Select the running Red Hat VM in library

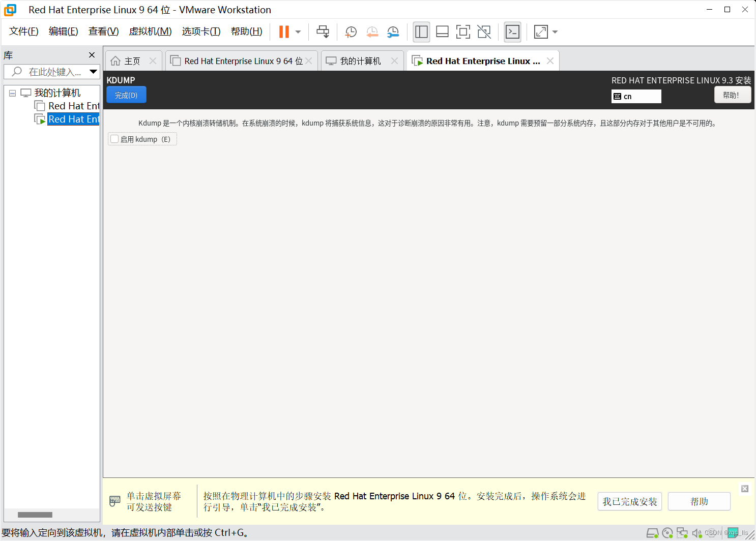pyautogui.click(x=73, y=119)
